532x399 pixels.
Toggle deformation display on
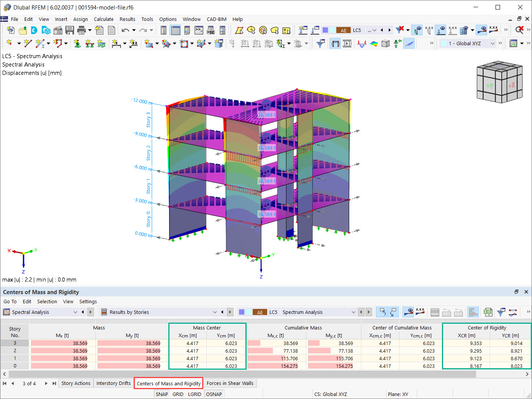point(335,43)
